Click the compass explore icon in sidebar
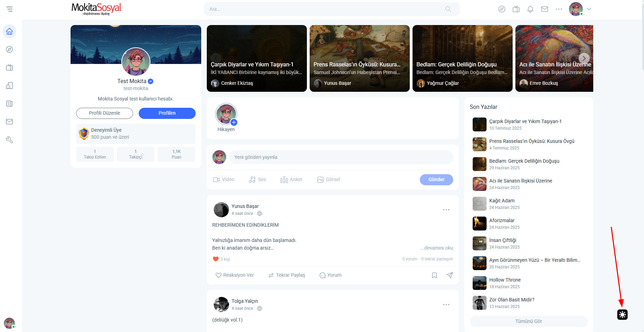Viewport: 644px width, 332px height. [9, 49]
